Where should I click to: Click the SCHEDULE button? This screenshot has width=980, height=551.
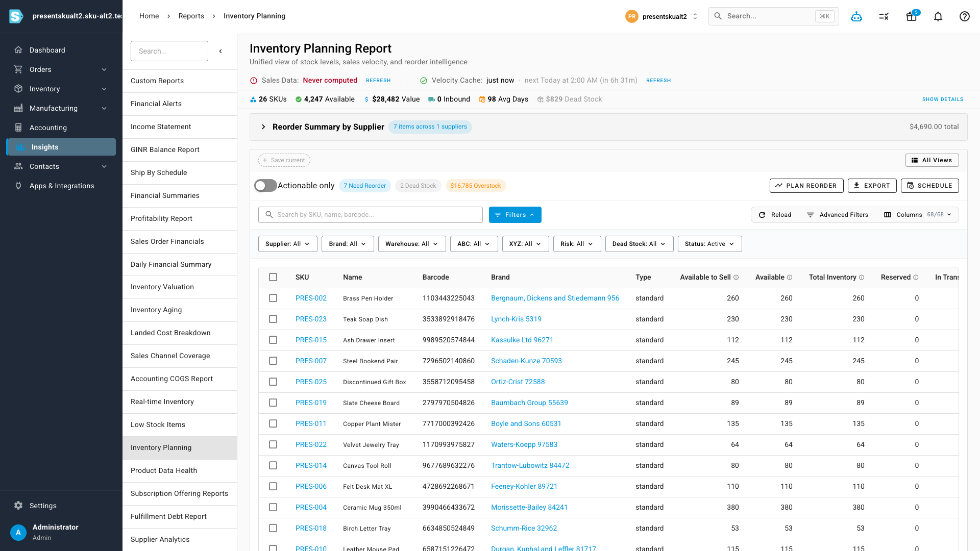(x=929, y=186)
